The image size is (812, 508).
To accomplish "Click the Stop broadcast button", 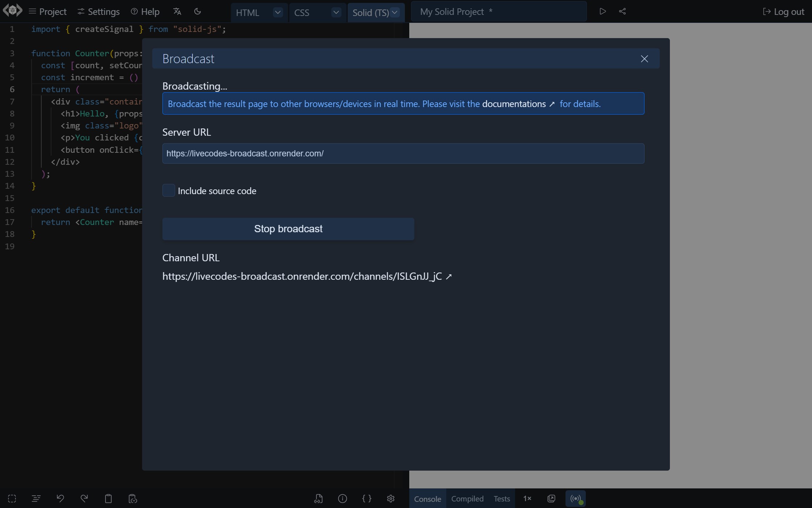I will [288, 229].
